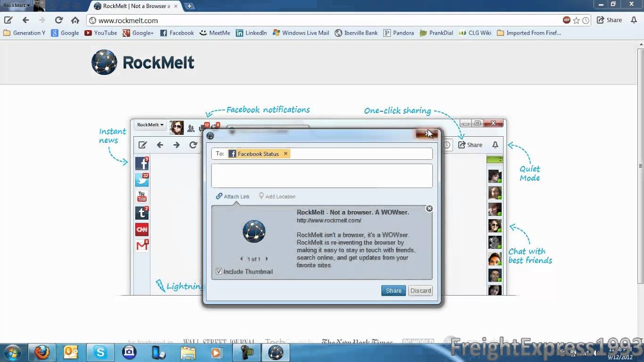Image resolution: width=644 pixels, height=362 pixels.
Task: Remove the attached link preview
Action: pyautogui.click(x=429, y=209)
